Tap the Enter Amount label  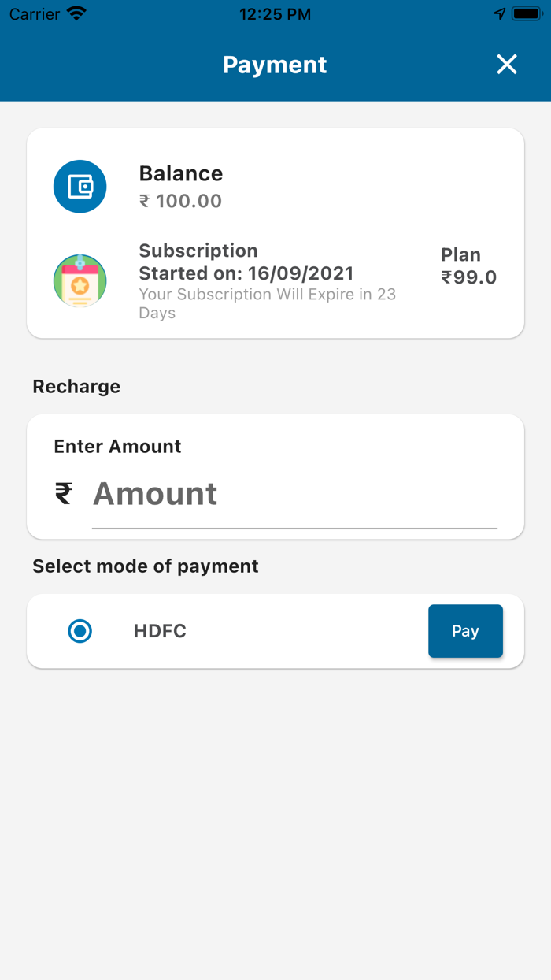click(117, 447)
